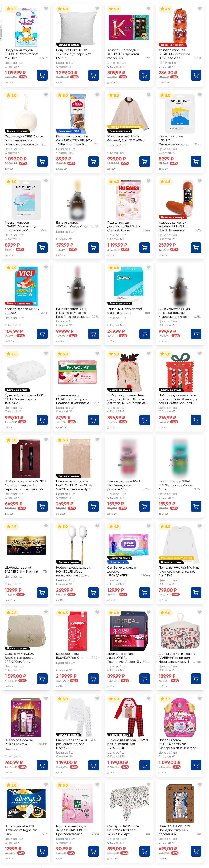This screenshot has width=209, height=868.
Task: Add L'OREAL Revitalift cream to cart
Action: pos(145,679)
